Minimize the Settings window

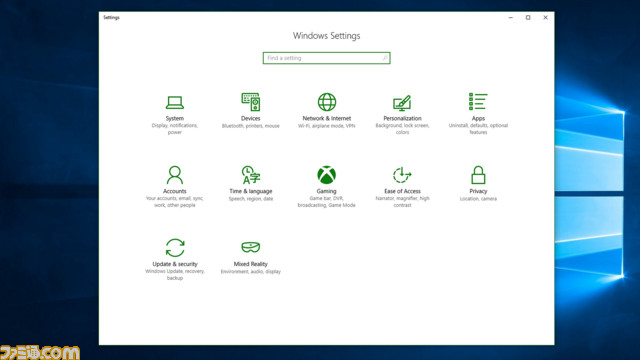pos(511,18)
